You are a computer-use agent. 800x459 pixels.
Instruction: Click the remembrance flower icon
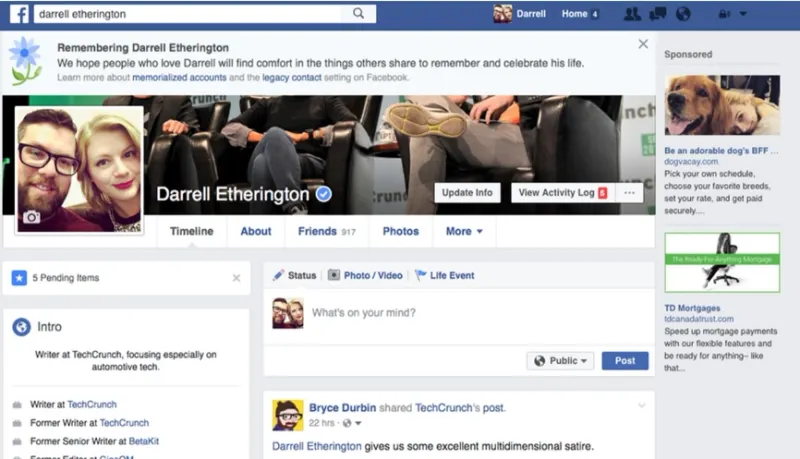pyautogui.click(x=25, y=61)
